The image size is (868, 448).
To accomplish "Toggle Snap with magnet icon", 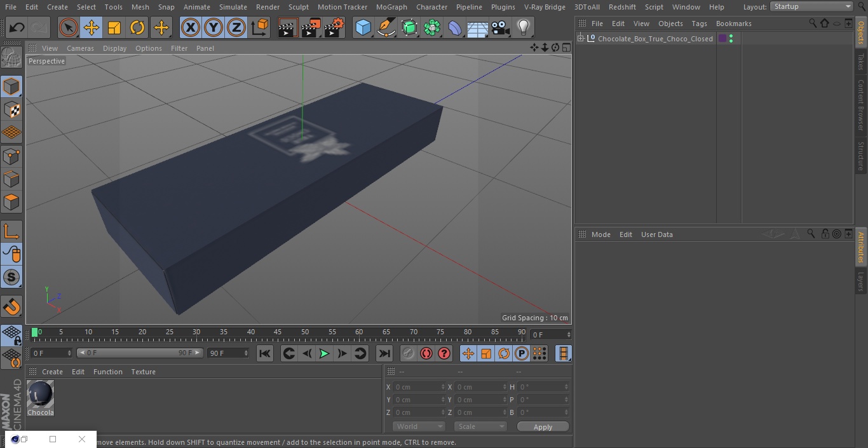I will [x=11, y=307].
